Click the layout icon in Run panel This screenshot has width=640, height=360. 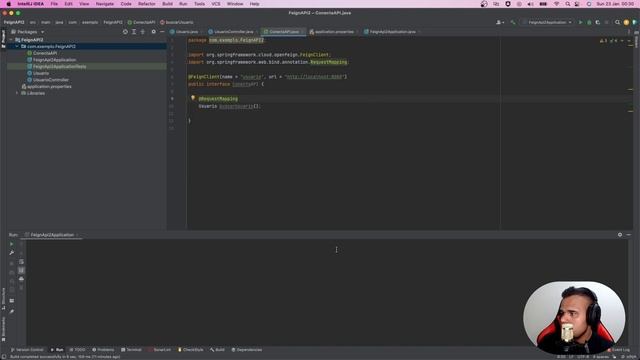pos(11,301)
